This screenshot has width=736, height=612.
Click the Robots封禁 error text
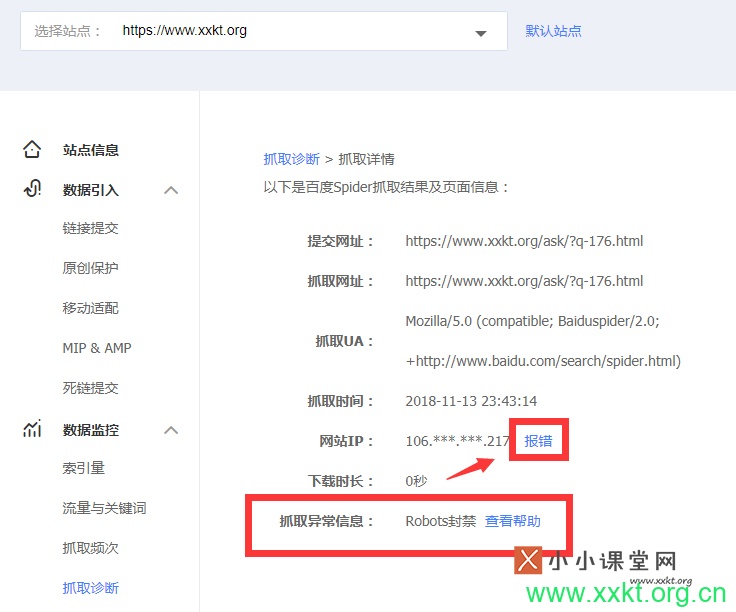coord(441,521)
